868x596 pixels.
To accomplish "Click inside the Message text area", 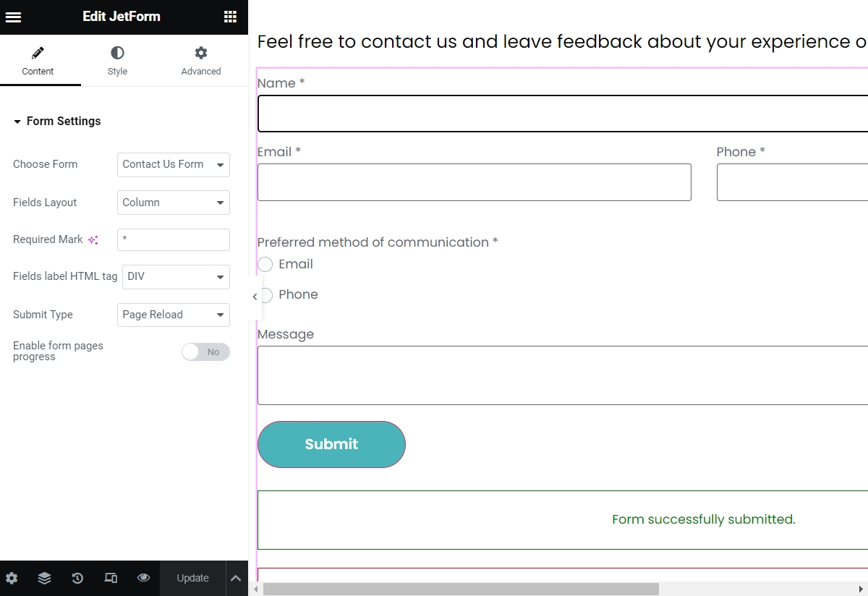I will tap(506, 375).
